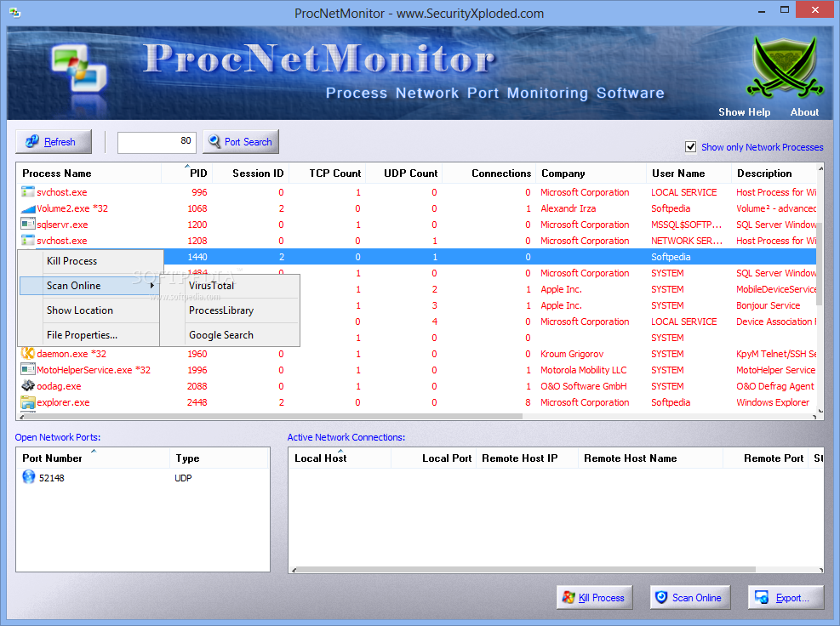Select ProcessLibrary in submenu
Screen dimensions: 840x626
pos(231,310)
